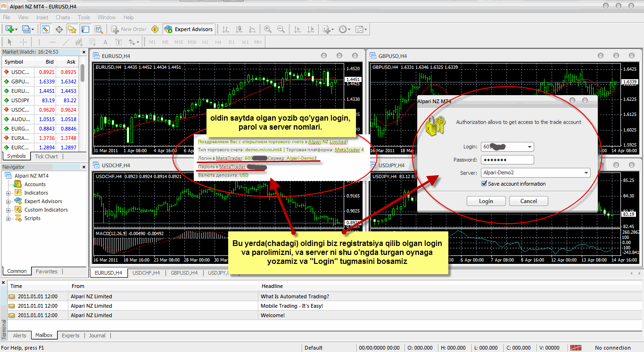Toggle M30 timeframe button
Image resolution: width=644 pixels, height=352 pixels.
192,42
